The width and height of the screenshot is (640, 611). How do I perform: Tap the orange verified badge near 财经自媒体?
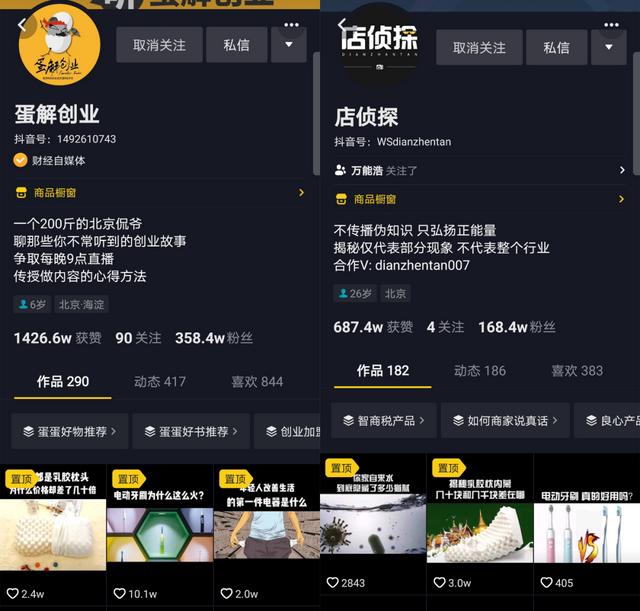pyautogui.click(x=20, y=160)
